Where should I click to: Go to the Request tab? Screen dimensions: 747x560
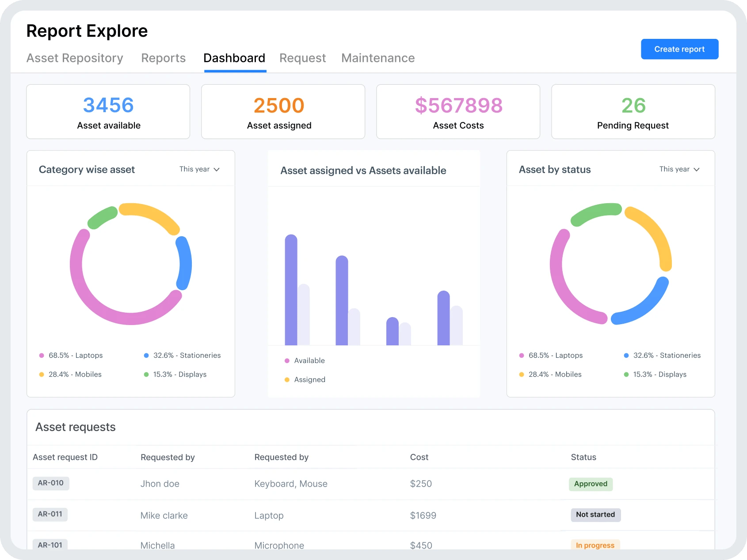point(302,58)
